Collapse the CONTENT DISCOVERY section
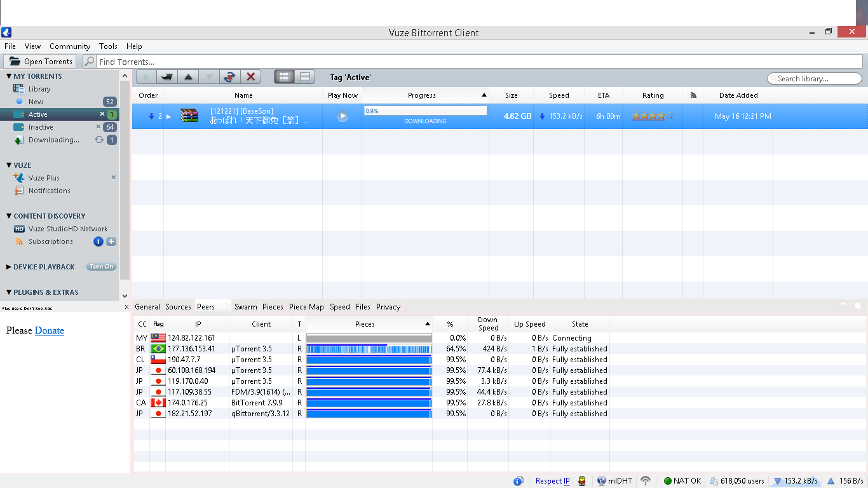Screen dimensions: 868x488 9,216
